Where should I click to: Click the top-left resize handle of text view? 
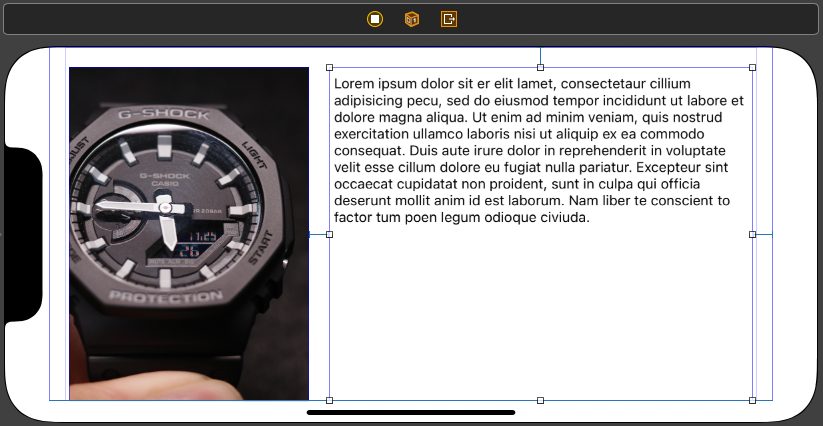click(330, 67)
